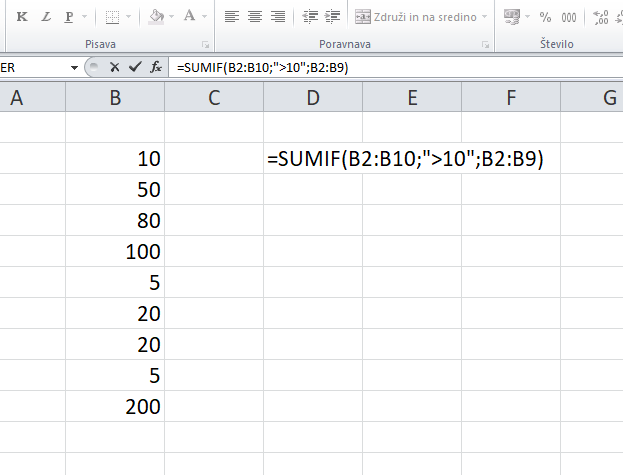Screen dimensions: 623x475
Task: Apply percent style format
Action: (545, 17)
